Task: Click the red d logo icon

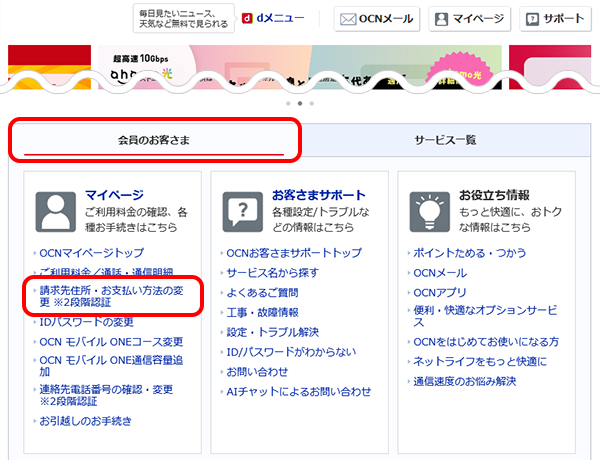Action: tap(247, 18)
